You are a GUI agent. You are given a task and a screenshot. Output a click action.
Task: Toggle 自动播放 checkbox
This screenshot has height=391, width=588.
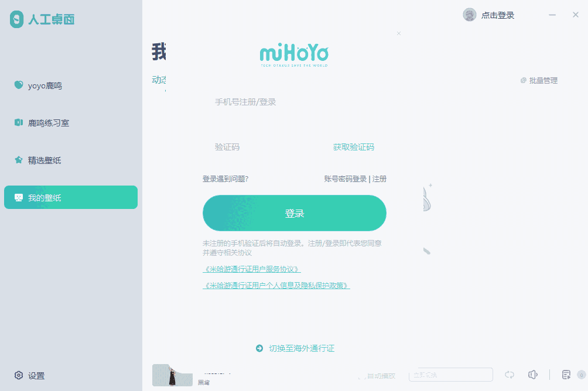pyautogui.click(x=361, y=376)
